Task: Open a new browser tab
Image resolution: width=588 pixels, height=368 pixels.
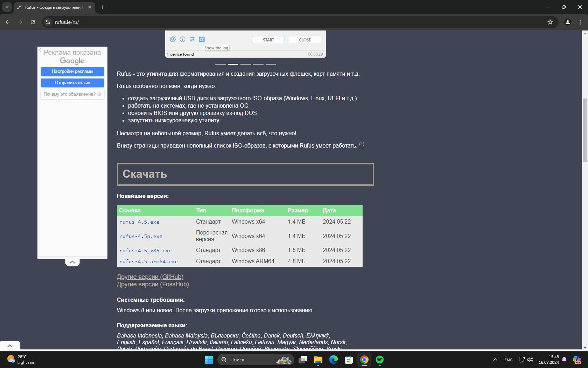Action: point(102,7)
